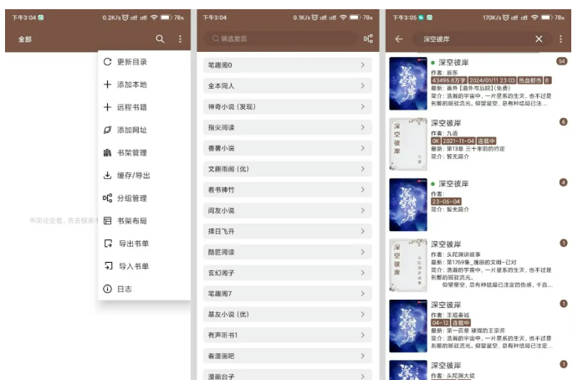Click the 热血都市 tag on first result
The image size is (588, 380).
pyautogui.click(x=530, y=80)
